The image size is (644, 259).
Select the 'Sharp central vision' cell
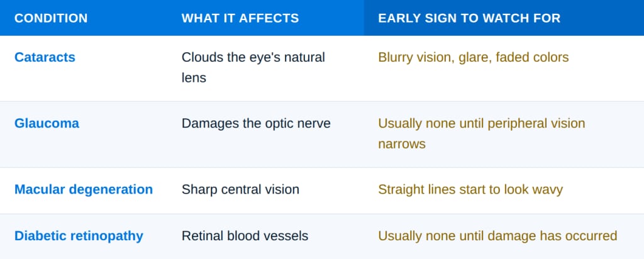click(240, 190)
